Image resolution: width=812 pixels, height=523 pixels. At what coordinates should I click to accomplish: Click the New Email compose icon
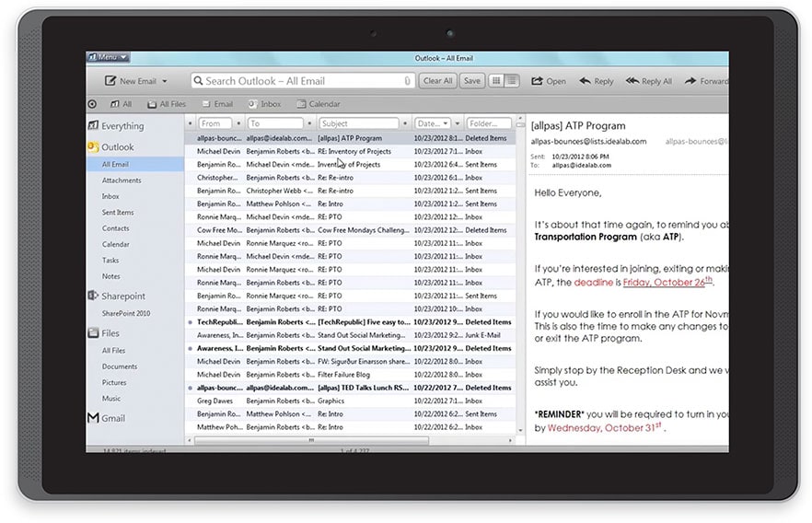click(x=110, y=81)
